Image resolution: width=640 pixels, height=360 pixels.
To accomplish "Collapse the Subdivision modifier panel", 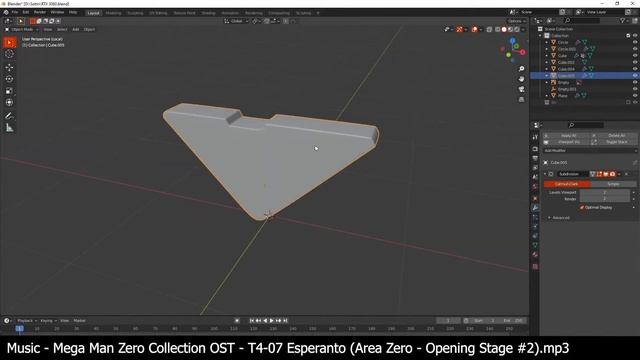I will pyautogui.click(x=545, y=174).
